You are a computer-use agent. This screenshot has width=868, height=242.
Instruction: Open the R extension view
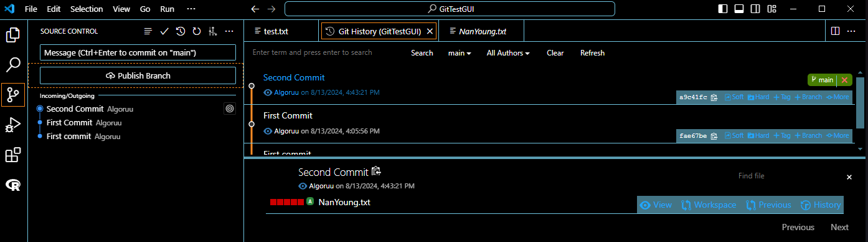13,185
